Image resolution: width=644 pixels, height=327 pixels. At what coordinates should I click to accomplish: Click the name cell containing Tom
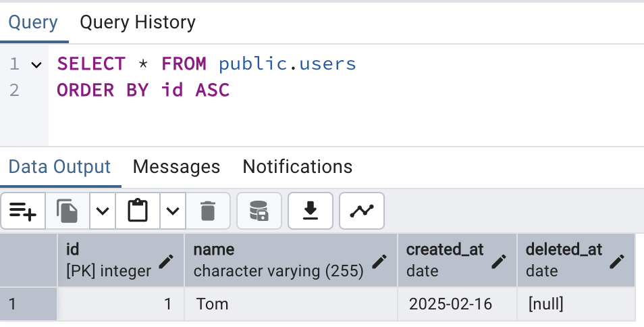[290, 304]
